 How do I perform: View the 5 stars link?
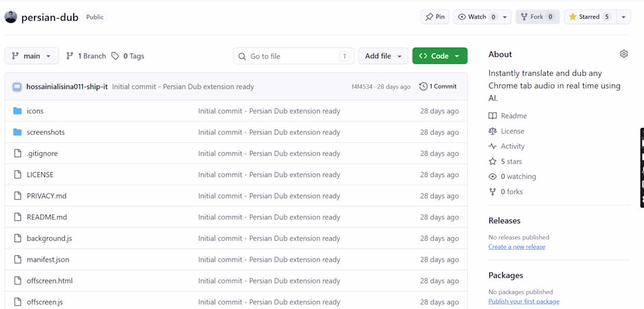pyautogui.click(x=505, y=161)
